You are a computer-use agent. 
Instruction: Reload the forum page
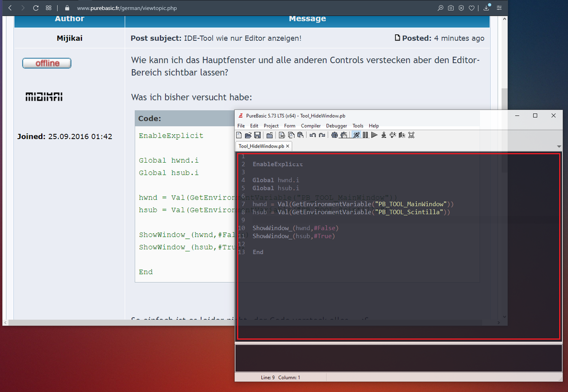coord(36,8)
